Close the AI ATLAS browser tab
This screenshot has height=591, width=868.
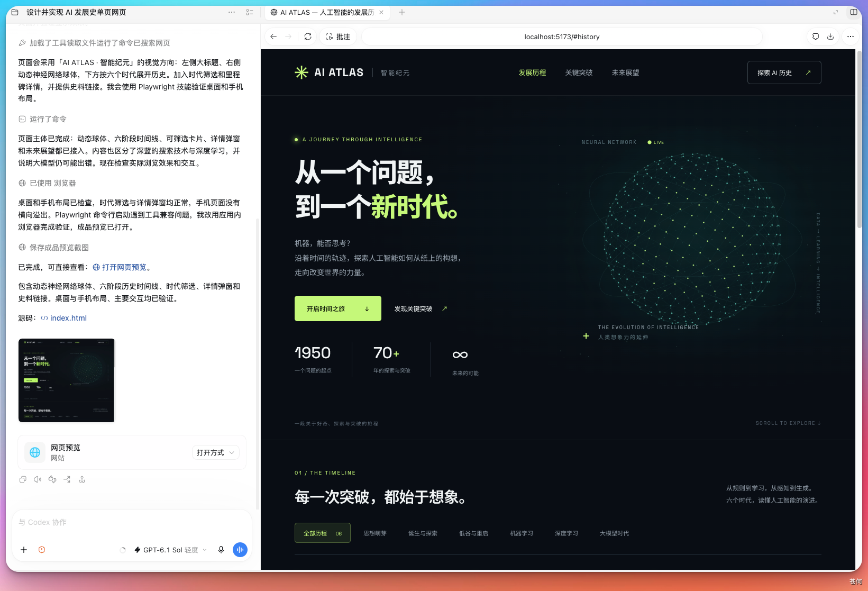pos(381,12)
